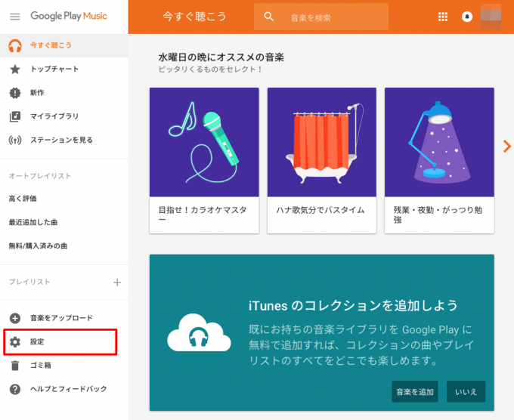Click the new releases badge icon for 新作

(x=15, y=93)
